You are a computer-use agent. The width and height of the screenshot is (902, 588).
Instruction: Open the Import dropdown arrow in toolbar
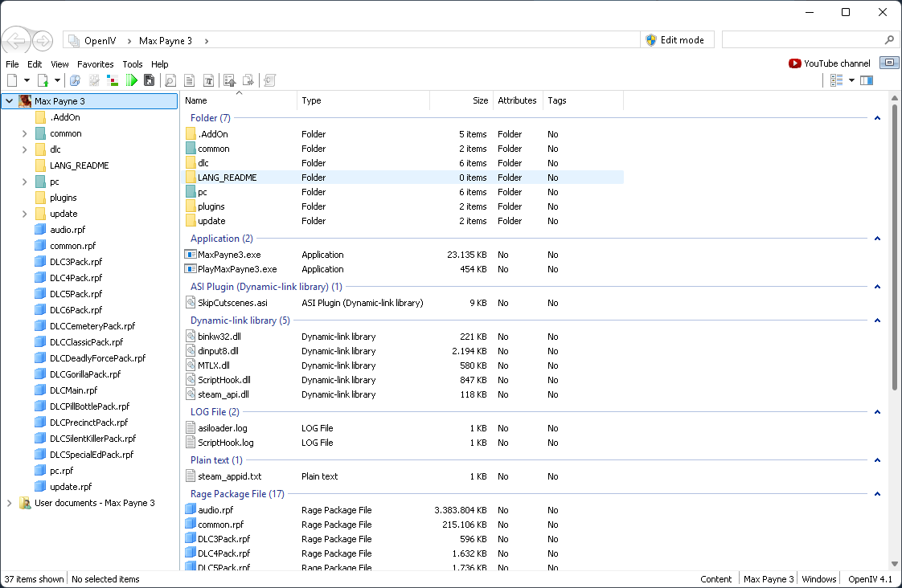tap(57, 80)
